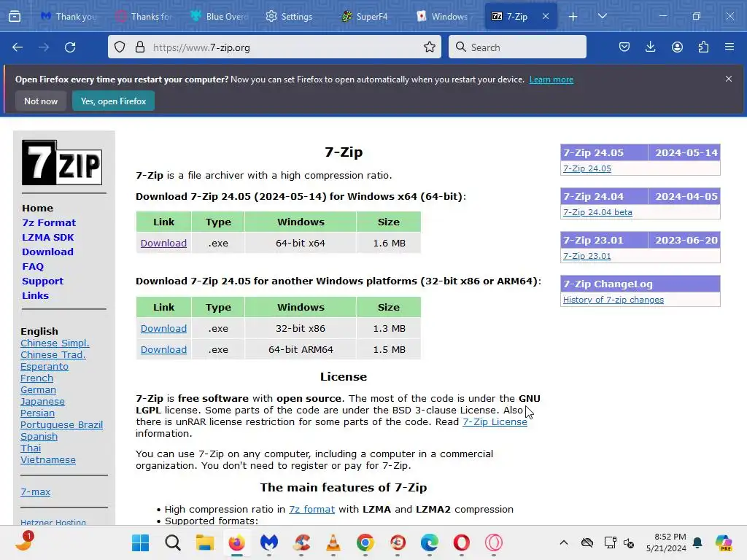This screenshot has width=747, height=560.
Task: Open the Firefox hamburger menu
Action: 729,47
